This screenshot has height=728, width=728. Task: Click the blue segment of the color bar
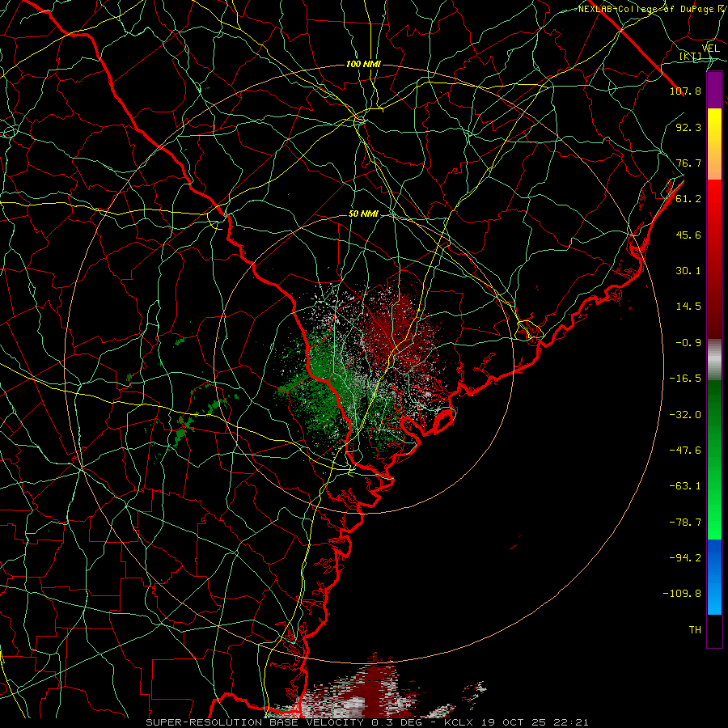pos(714,577)
